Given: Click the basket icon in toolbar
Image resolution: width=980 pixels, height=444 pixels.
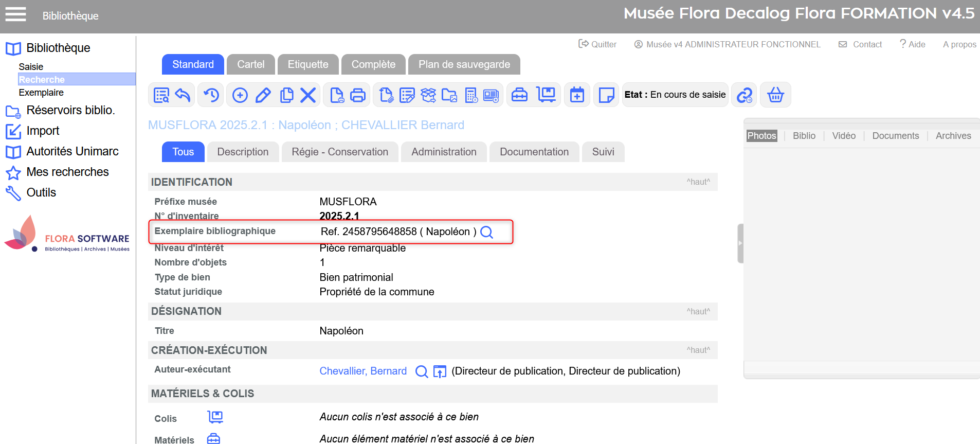Looking at the screenshot, I should point(775,95).
